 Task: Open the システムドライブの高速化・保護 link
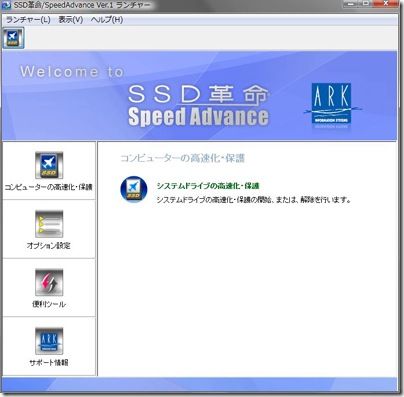[208, 186]
